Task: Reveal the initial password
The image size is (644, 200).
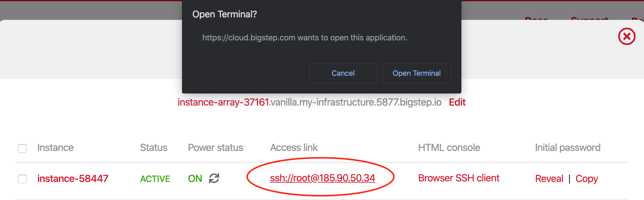Action: 549,179
